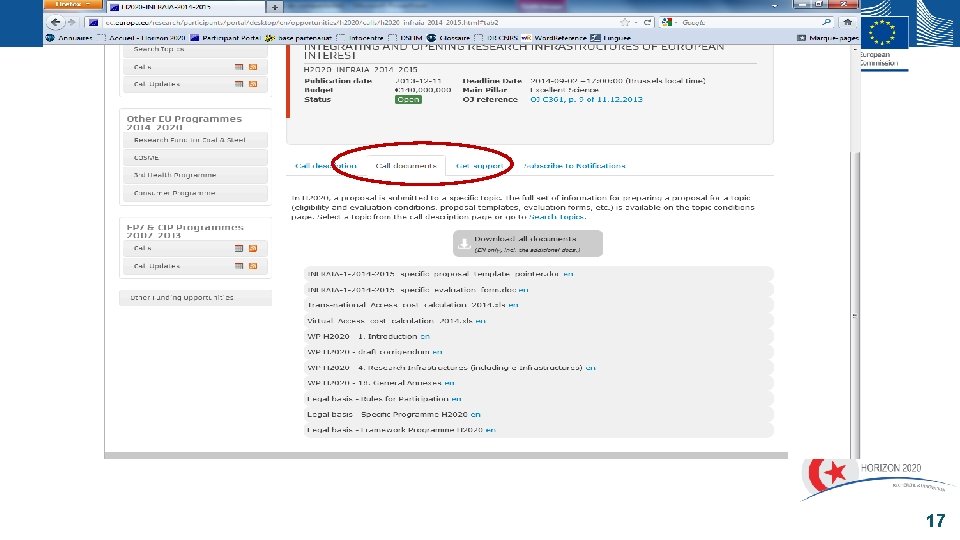The image size is (960, 540).
Task: Open the 3rd Health Programme link
Action: point(194,175)
